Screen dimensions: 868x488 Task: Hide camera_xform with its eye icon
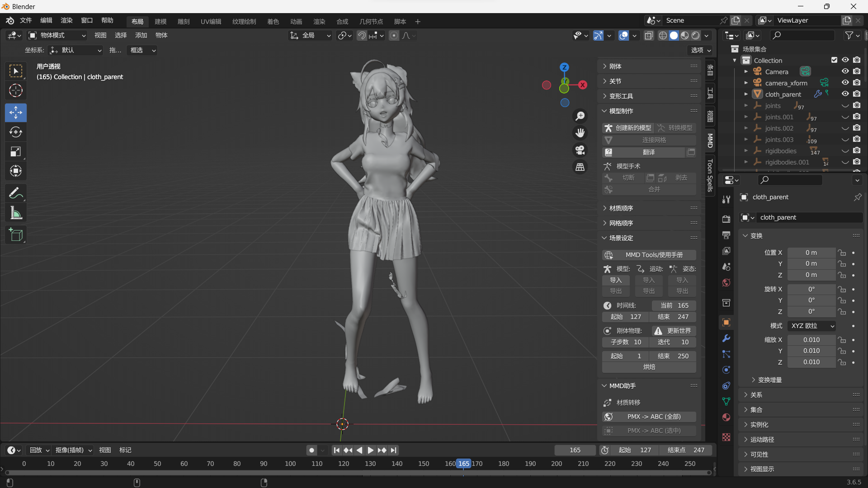point(845,83)
